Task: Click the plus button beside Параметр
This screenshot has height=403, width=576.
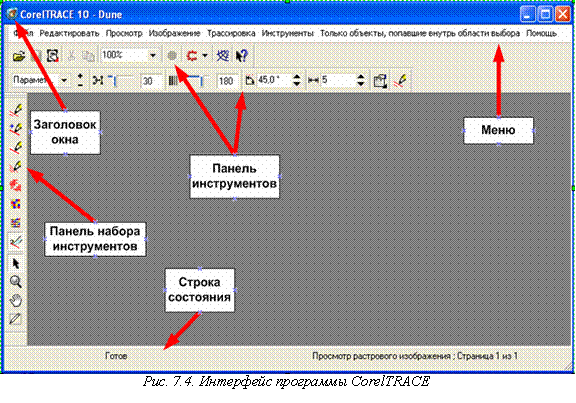Action: click(80, 76)
